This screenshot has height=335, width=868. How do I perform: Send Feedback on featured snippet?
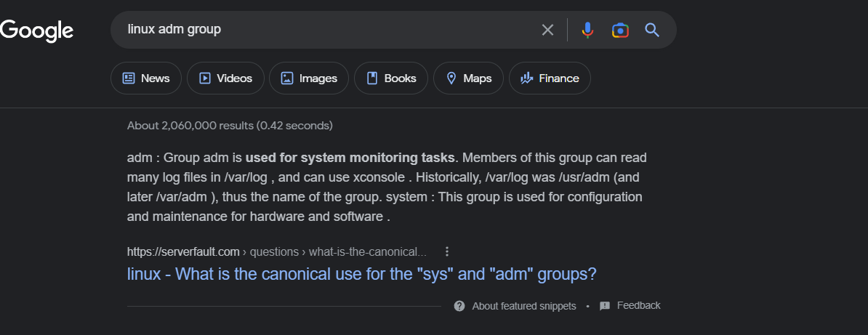click(638, 306)
